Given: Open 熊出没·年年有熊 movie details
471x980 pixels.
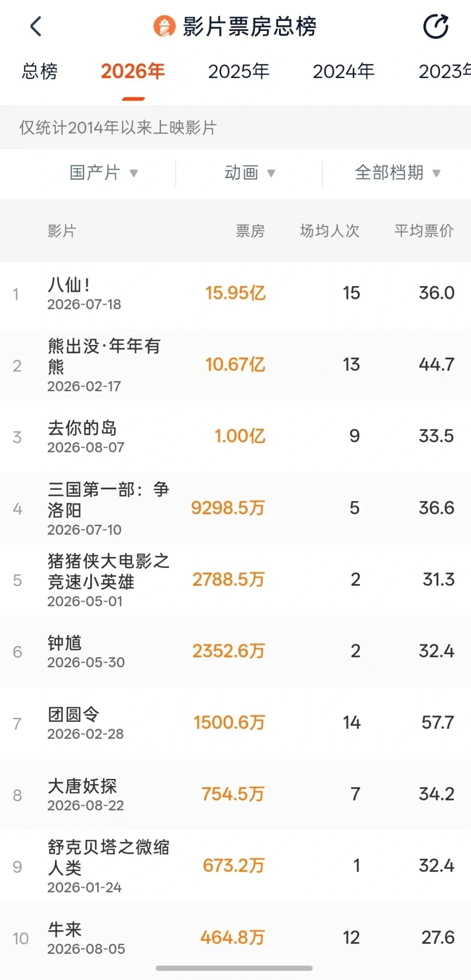Looking at the screenshot, I should click(235, 365).
